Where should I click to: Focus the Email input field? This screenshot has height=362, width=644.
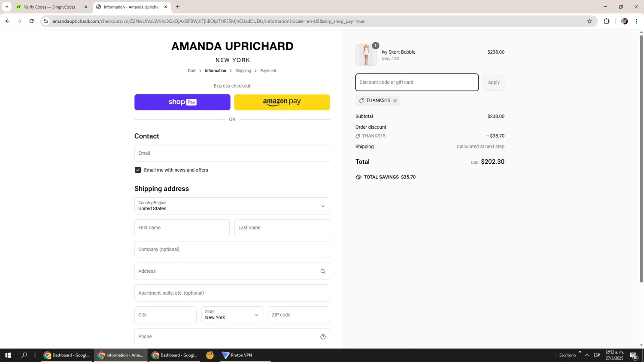click(x=232, y=154)
